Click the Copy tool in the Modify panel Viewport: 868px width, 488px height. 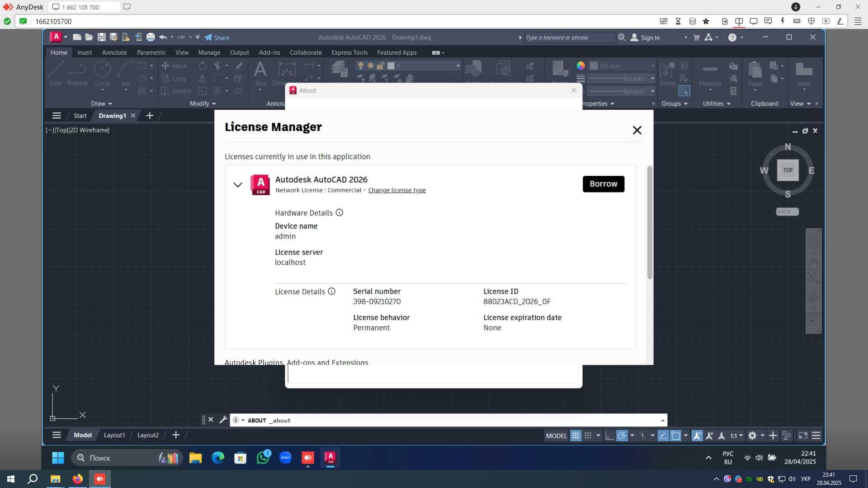174,79
